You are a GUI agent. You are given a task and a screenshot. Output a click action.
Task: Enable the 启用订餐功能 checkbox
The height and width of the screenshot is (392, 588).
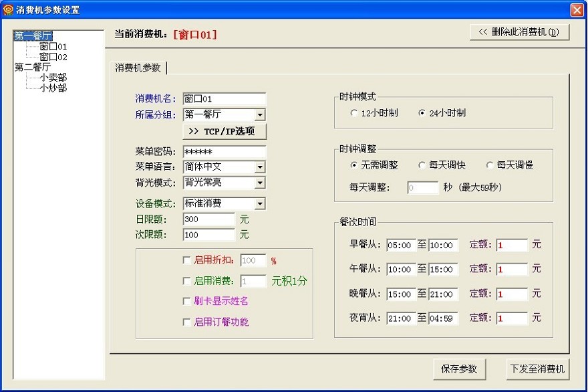pyautogui.click(x=186, y=322)
